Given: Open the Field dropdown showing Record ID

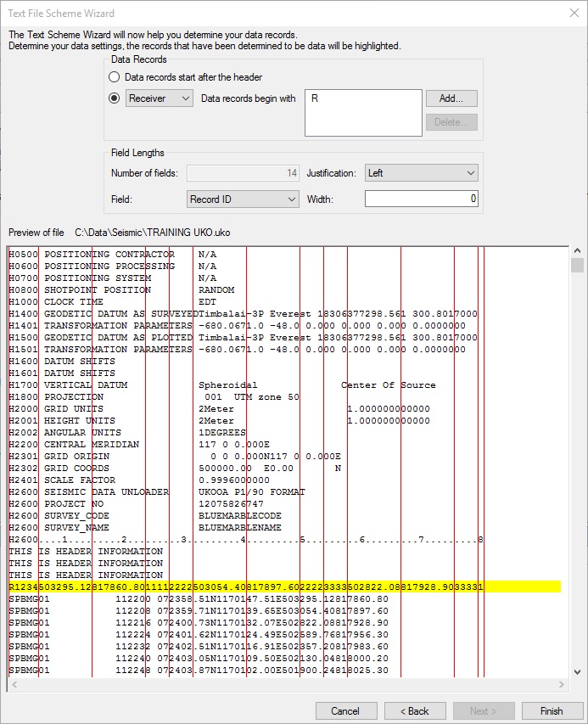Looking at the screenshot, I should tap(243, 199).
